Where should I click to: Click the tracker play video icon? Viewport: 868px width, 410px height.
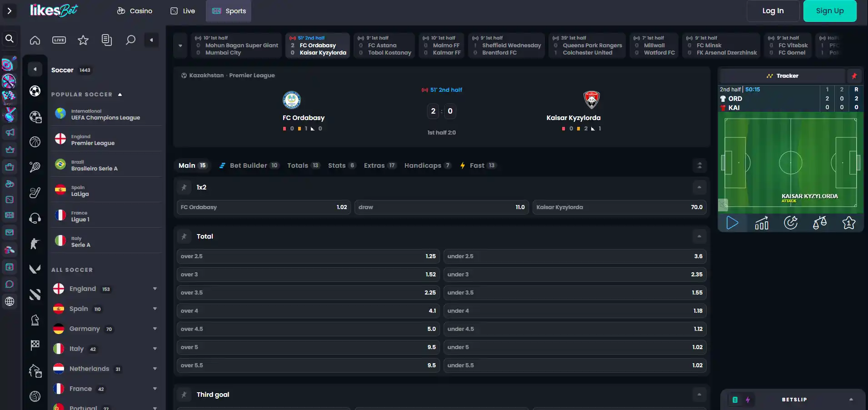[732, 223]
